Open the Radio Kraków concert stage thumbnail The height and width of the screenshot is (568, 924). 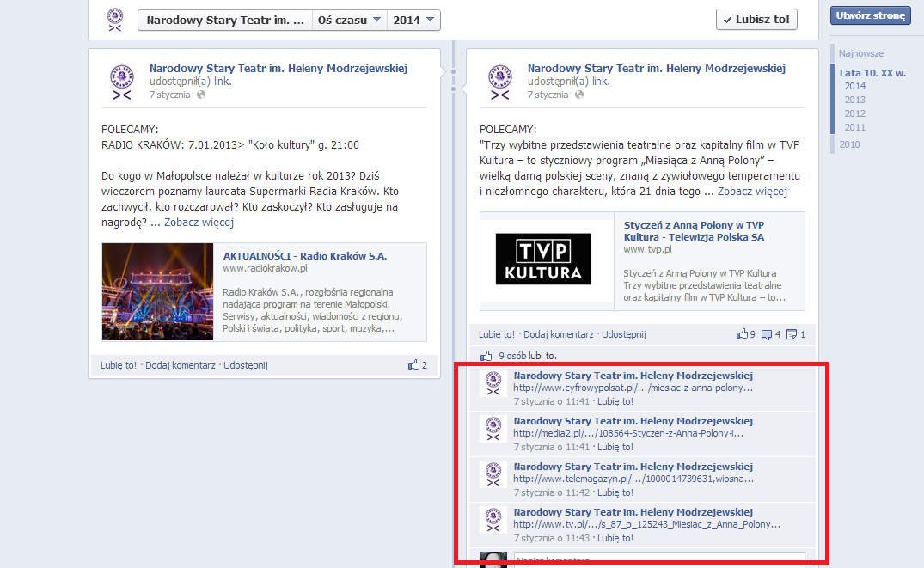click(x=157, y=291)
